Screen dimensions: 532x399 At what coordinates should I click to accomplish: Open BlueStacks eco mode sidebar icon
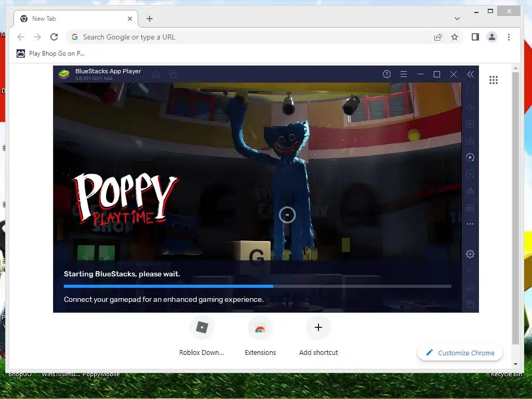point(470,190)
